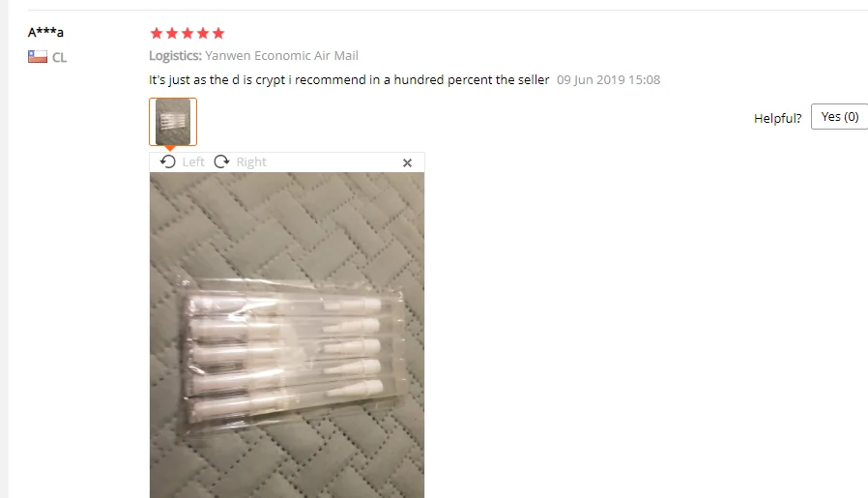
Task: Click the Chile flag icon
Action: coord(38,56)
